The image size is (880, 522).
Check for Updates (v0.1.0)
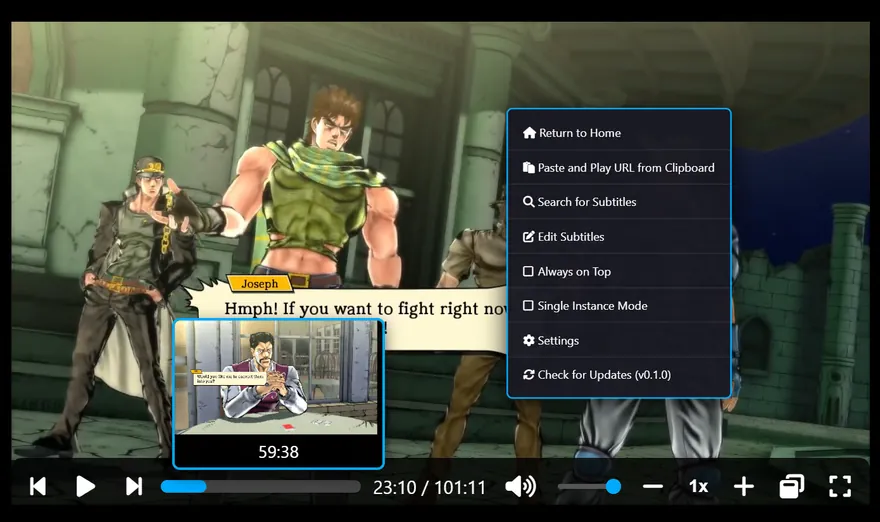[x=619, y=375]
